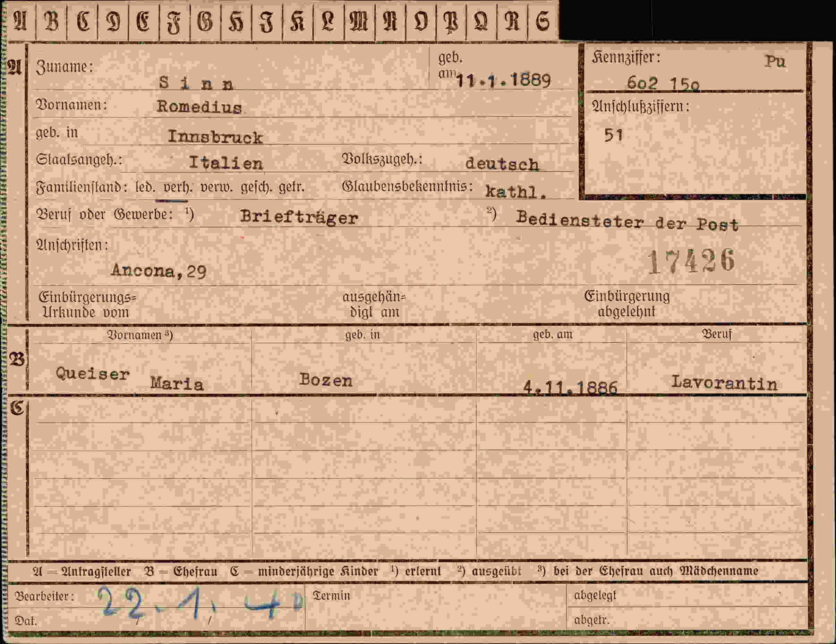Click the handwritten date '22.1.40'
The width and height of the screenshot is (836, 644).
[200, 604]
